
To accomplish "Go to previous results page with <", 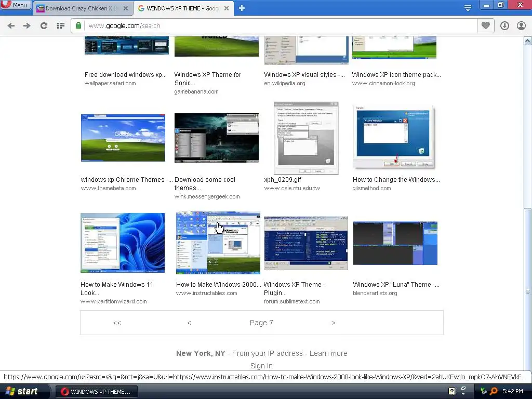I will [189, 323].
